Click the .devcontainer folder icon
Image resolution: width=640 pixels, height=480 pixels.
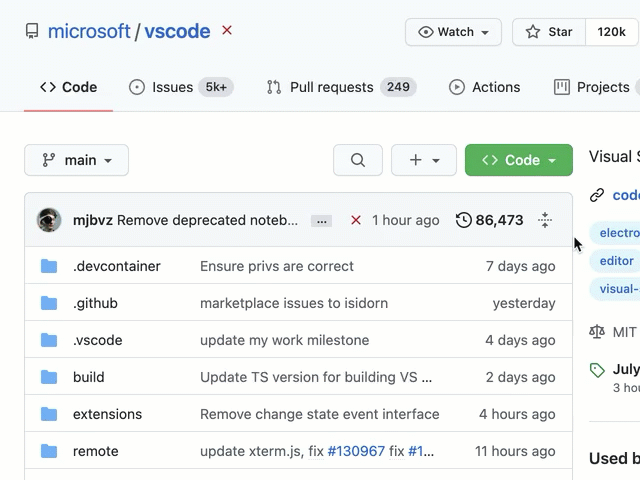[x=49, y=266]
